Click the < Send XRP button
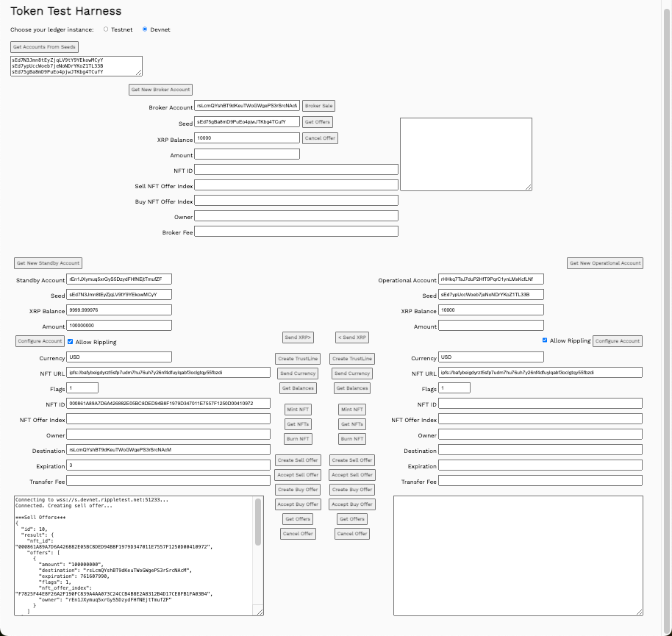This screenshot has height=636, width=672. tap(352, 337)
